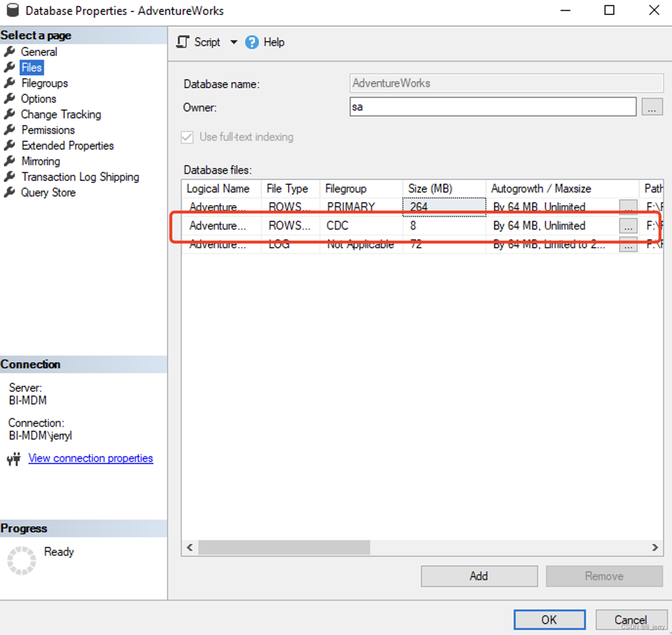Image resolution: width=672 pixels, height=635 pixels.
Task: Click the connection properties plug icon
Action: (14, 459)
